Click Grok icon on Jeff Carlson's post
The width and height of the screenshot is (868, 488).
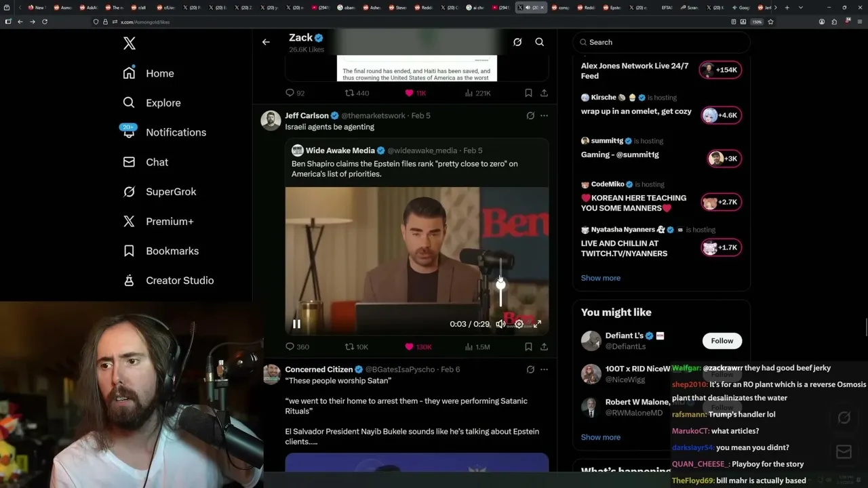coord(530,116)
